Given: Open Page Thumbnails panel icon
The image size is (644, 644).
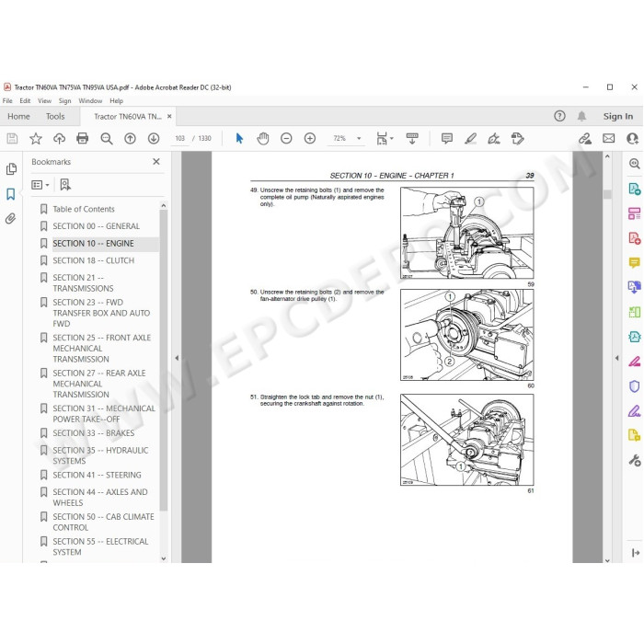Looking at the screenshot, I should coord(11,168).
